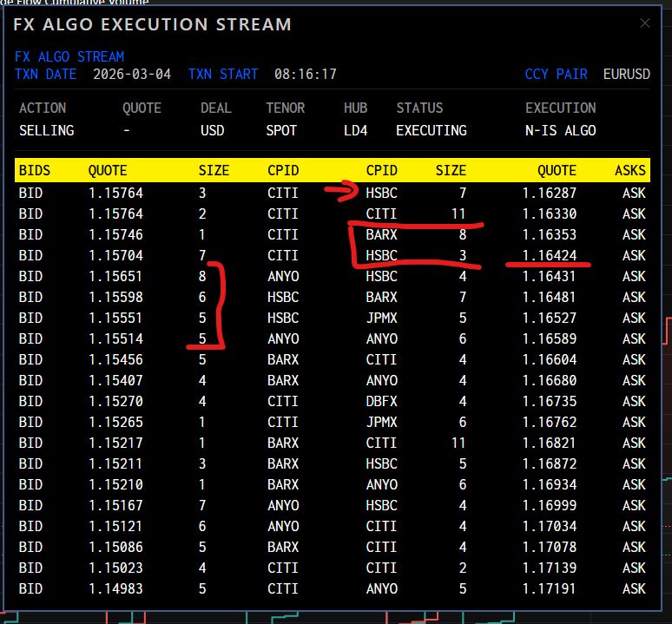Close the FX Algo Execution Stream window
672x624 pixels.
[644, 23]
